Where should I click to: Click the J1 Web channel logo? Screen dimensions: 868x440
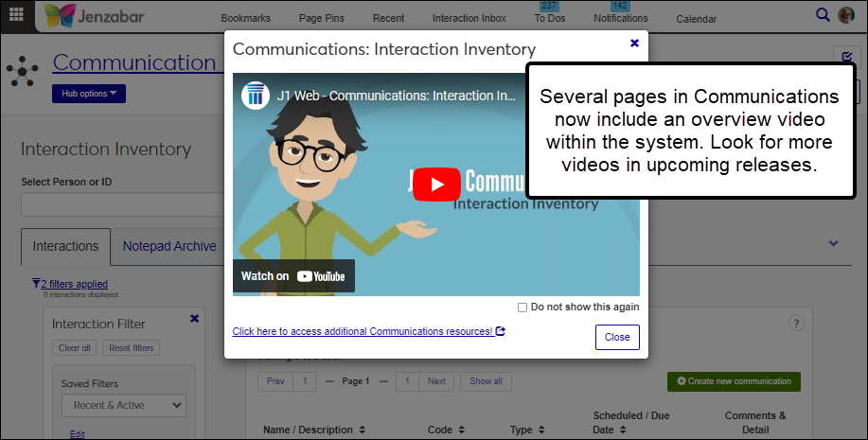click(x=256, y=96)
